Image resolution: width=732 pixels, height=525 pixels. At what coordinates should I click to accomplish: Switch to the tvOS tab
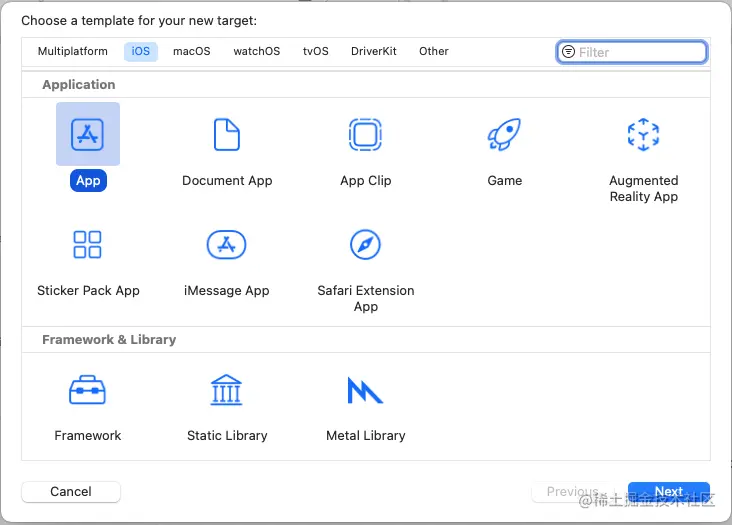(x=316, y=51)
